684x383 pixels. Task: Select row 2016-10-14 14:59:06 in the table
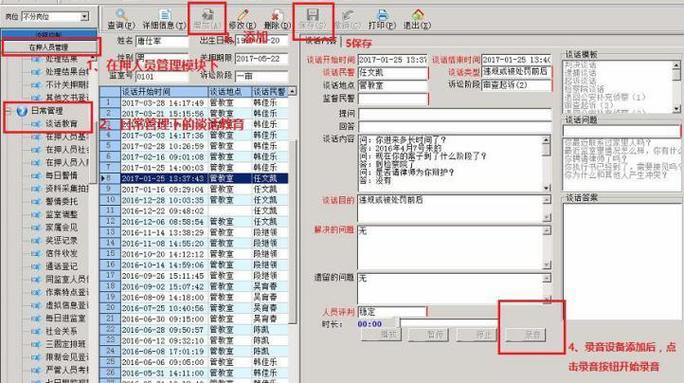[x=194, y=264]
